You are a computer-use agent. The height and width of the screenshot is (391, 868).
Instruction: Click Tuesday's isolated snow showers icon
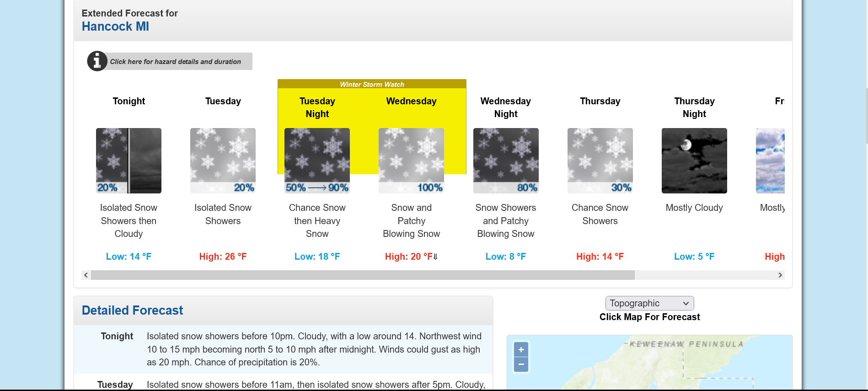pos(223,161)
